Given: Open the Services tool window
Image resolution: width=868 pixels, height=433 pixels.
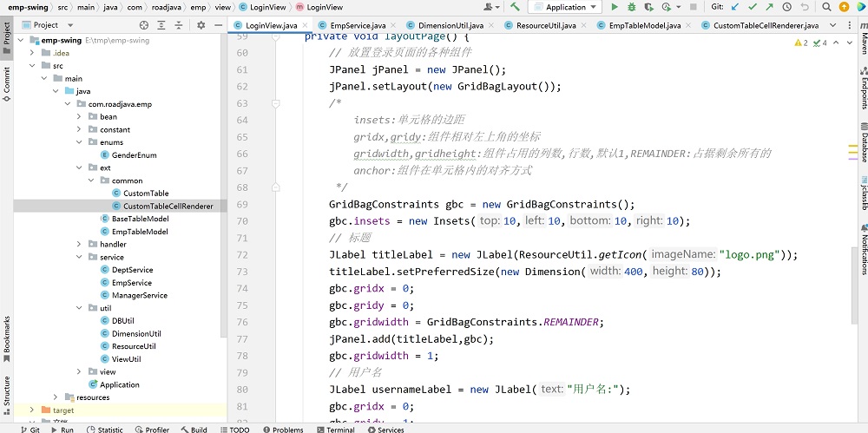Looking at the screenshot, I should click(x=386, y=430).
